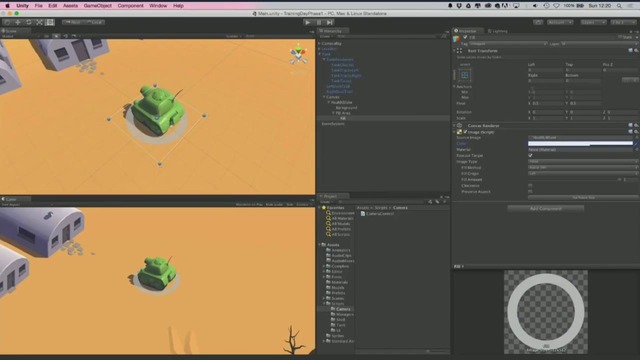Open the Layers dropdown in top toolbar
This screenshot has height=360, width=640.
click(x=593, y=22)
